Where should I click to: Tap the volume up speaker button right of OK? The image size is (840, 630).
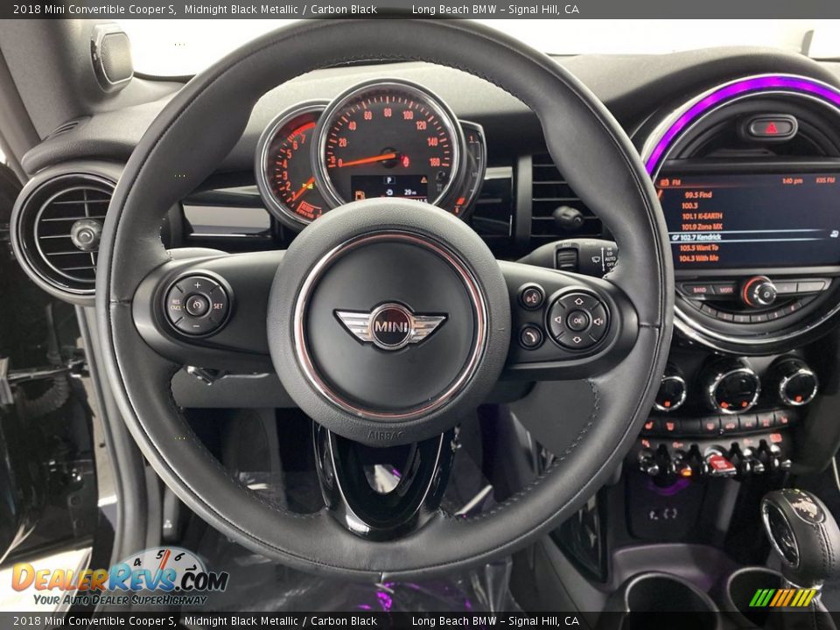[598, 321]
